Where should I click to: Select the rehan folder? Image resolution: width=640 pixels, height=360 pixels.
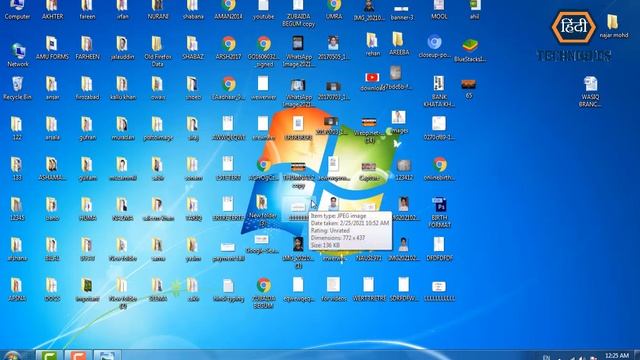pos(372,44)
